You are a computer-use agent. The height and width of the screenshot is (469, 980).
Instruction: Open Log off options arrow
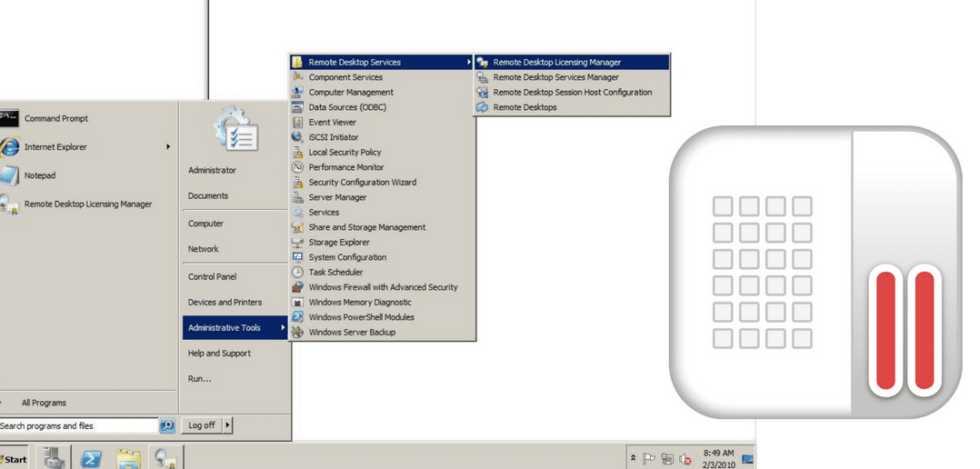[227, 425]
